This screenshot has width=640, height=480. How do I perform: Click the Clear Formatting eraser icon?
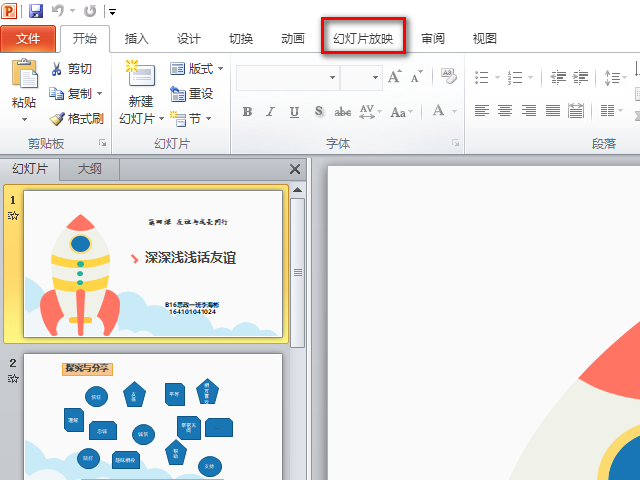449,76
